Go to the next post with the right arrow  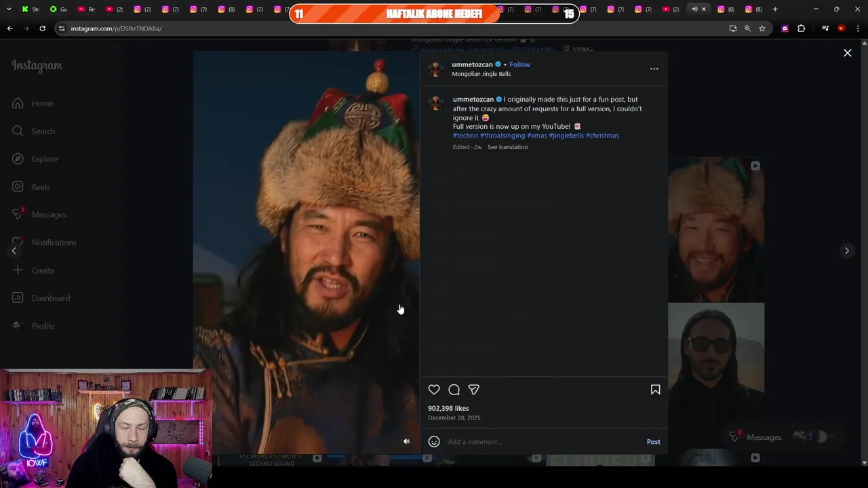846,251
